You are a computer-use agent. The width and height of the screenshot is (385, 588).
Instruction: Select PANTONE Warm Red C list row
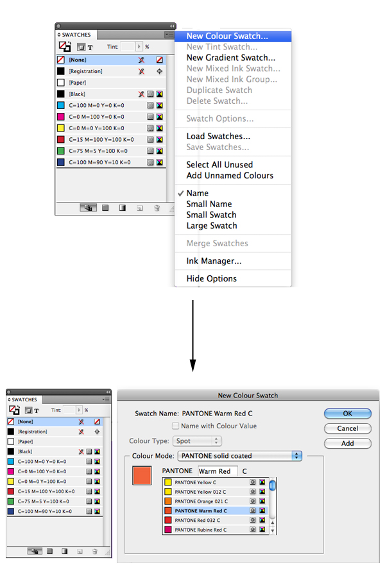click(x=216, y=511)
